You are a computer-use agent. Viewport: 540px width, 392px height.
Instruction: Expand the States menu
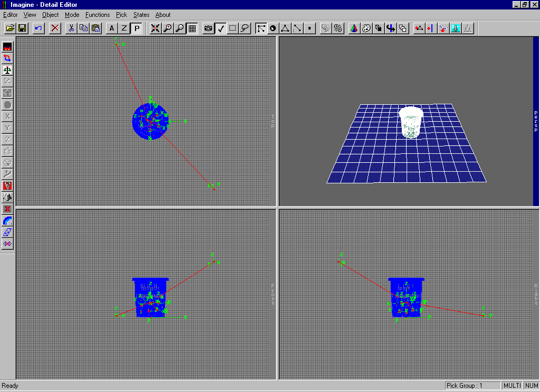tap(141, 15)
